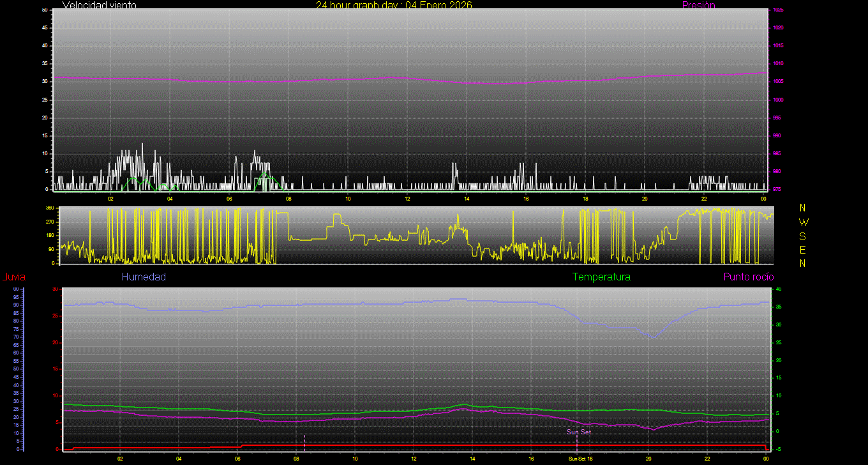Click the '35' tick on wind speed axis
Viewport: 868px width, 465px height.
(45, 64)
